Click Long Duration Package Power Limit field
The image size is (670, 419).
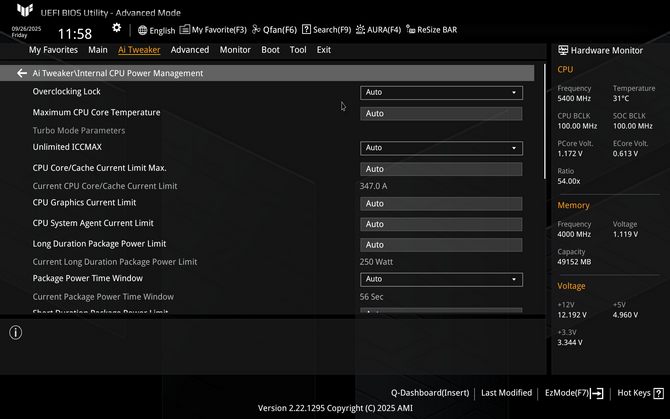coord(441,245)
